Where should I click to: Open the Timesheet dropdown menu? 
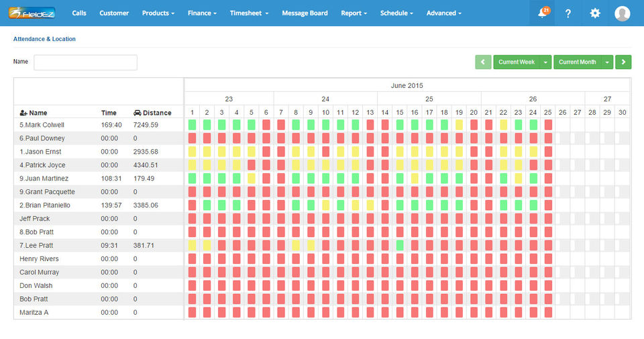249,13
